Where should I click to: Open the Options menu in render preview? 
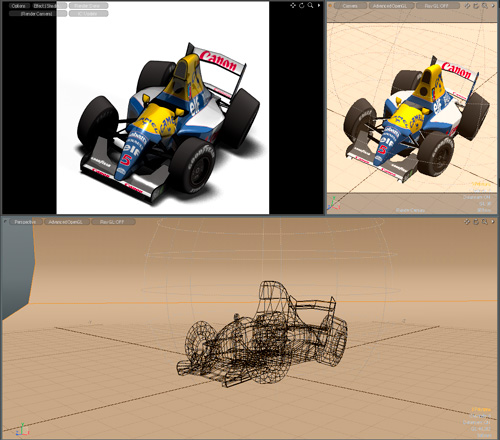(19, 6)
